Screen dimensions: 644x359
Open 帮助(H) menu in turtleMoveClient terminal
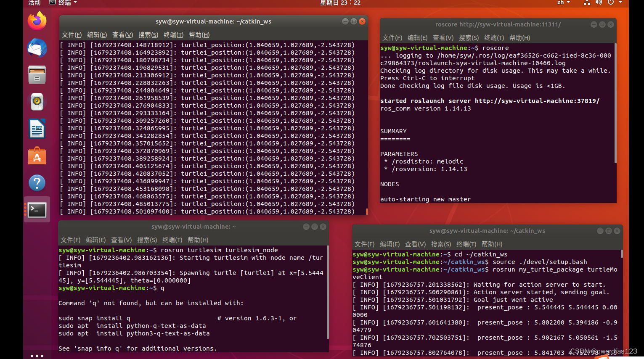point(492,244)
